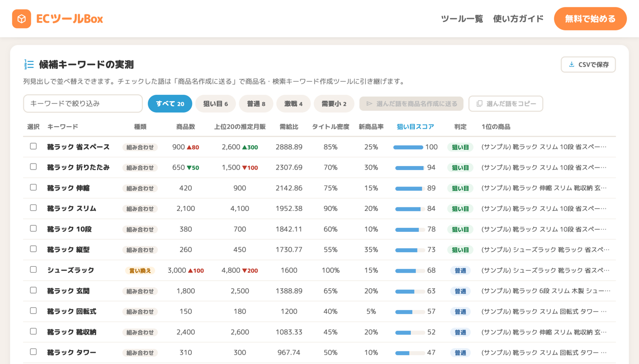Screen dimensions: 639x364
Task: Show the すべて 20 filter tab
Action: (x=170, y=104)
